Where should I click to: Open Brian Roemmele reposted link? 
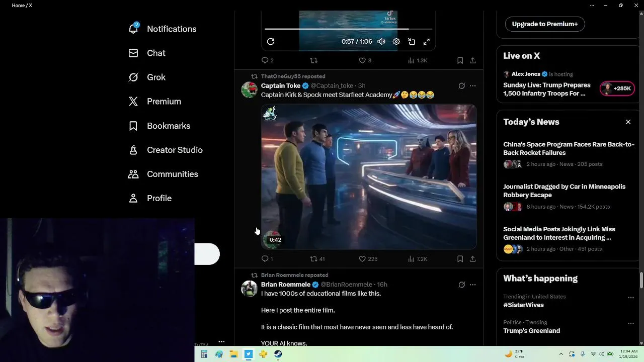294,275
